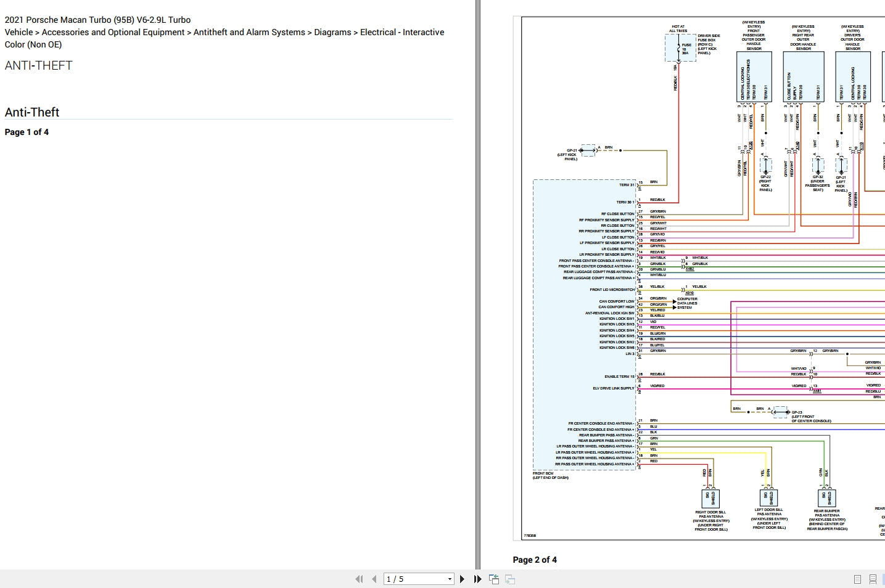
Task: Switch to single page view
Action: 857,579
